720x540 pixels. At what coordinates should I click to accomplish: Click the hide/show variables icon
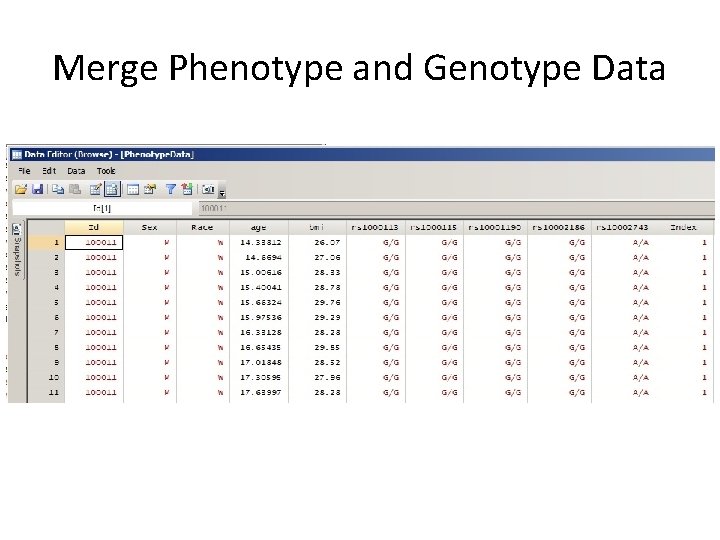point(187,189)
